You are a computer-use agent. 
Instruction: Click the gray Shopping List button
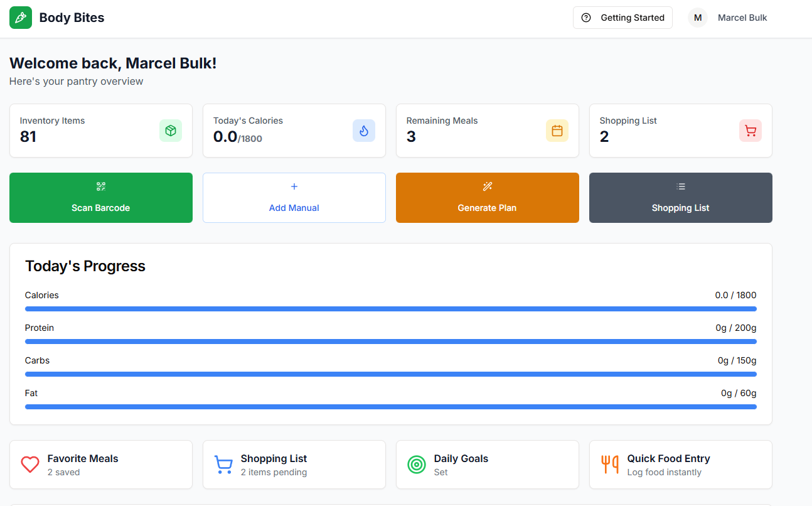[x=681, y=198]
